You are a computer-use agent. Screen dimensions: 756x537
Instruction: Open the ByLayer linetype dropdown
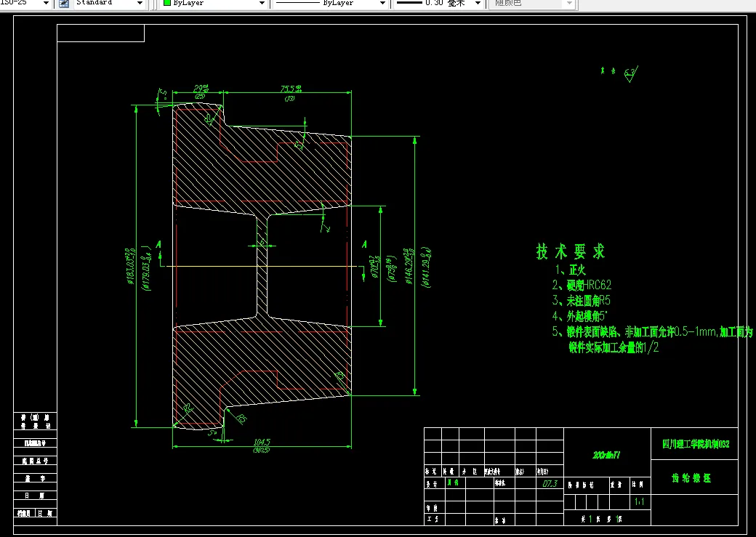(x=382, y=3)
